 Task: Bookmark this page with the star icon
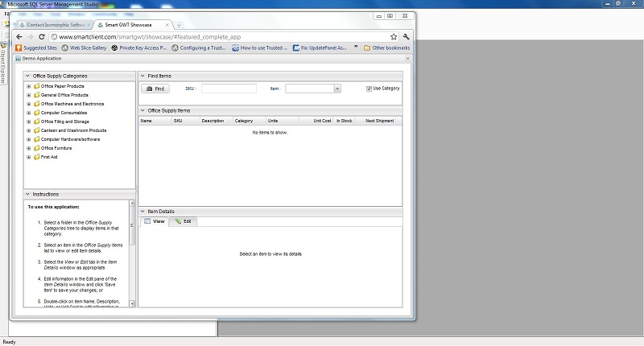point(394,37)
